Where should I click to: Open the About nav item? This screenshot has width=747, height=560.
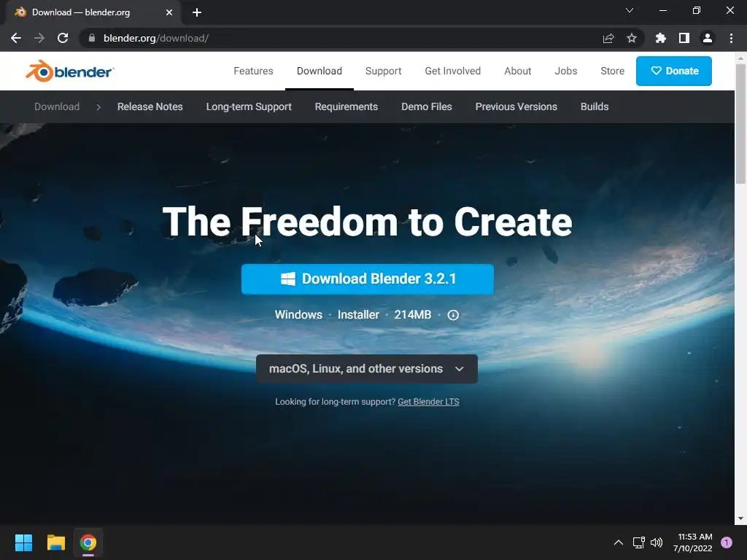tap(517, 71)
